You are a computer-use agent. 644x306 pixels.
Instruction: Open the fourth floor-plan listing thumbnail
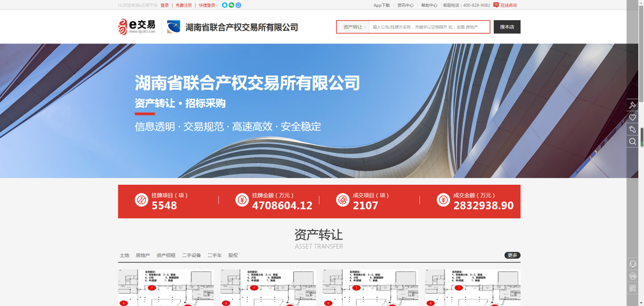pyautogui.click(x=472, y=287)
